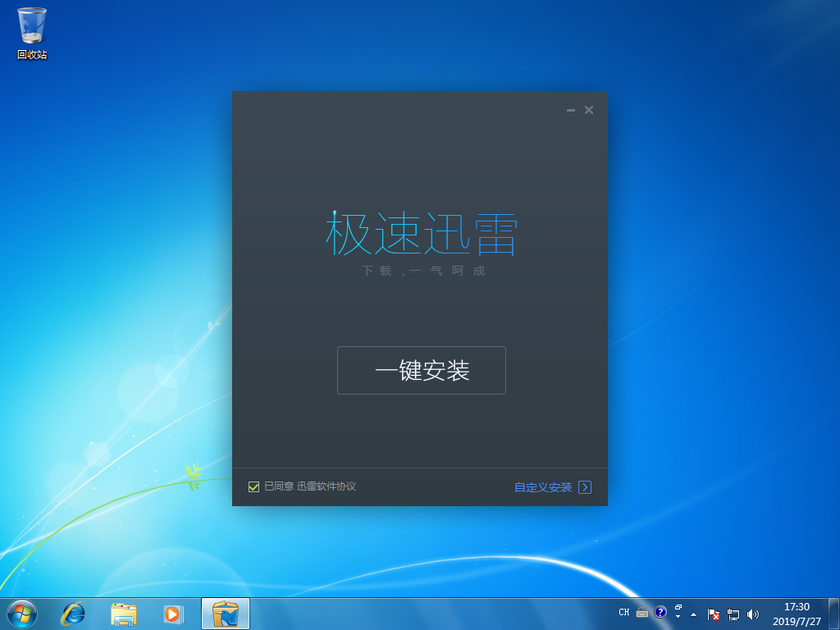Image resolution: width=840 pixels, height=630 pixels.
Task: Select Xunlei installer taskbar button
Action: coord(226,613)
